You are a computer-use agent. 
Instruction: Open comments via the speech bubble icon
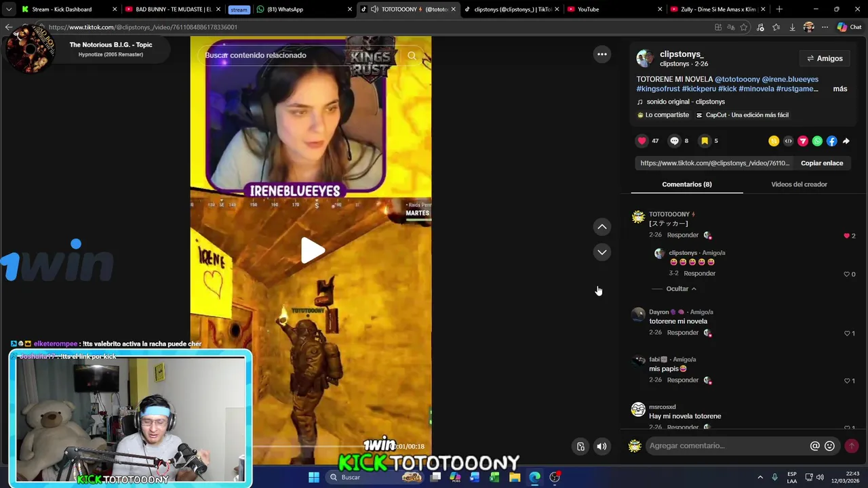[674, 141]
